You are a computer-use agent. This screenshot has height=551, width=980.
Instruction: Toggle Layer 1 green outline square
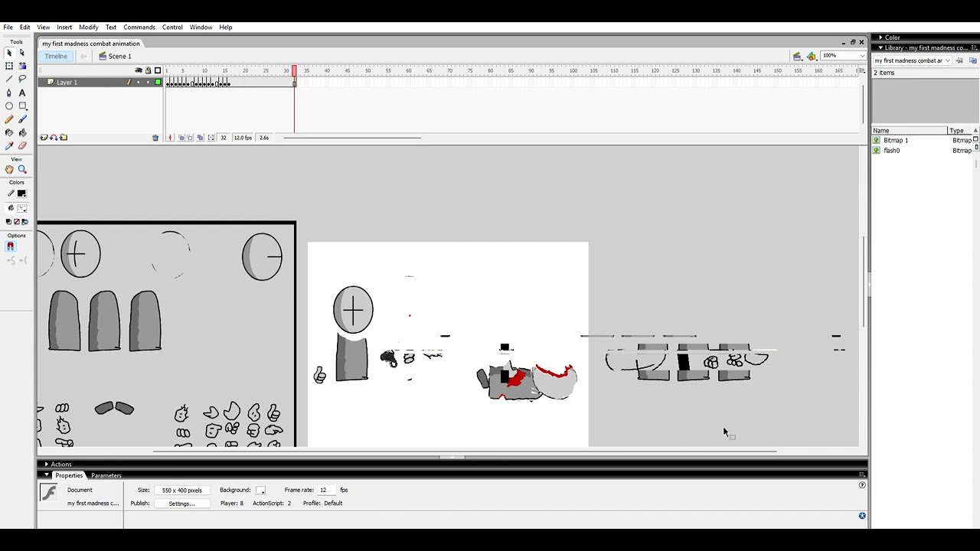click(x=158, y=83)
